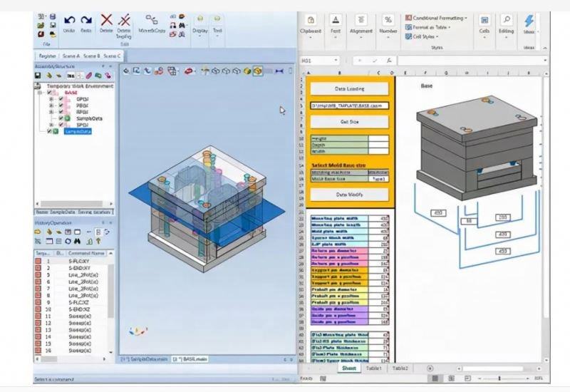The image size is (570, 392).
Task: Click the red X Delete icon
Action: [106, 21]
